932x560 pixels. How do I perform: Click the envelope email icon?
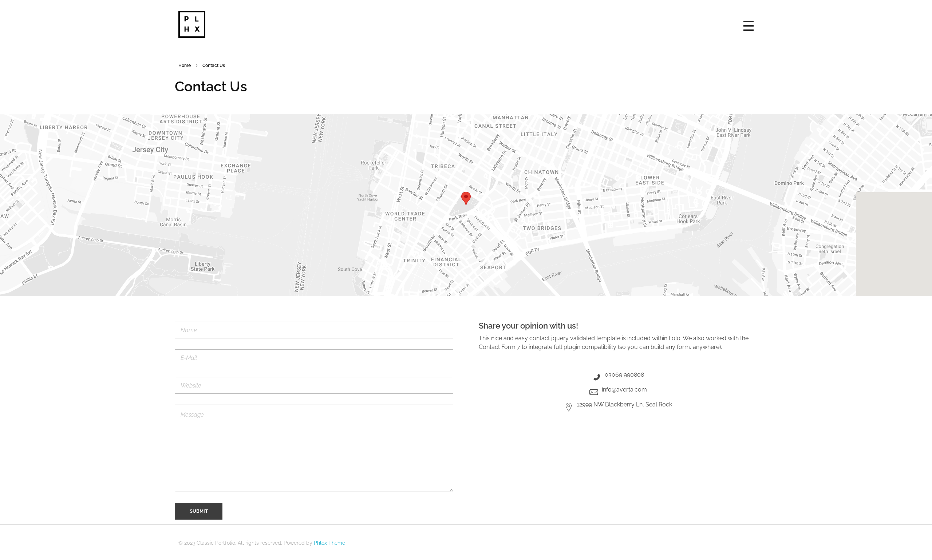pos(593,392)
